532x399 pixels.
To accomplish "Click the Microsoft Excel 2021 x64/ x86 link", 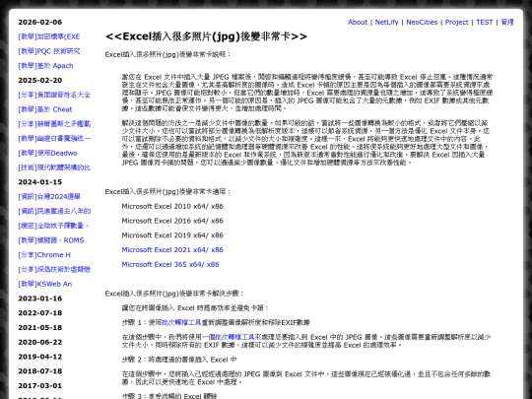I will click(x=172, y=250).
